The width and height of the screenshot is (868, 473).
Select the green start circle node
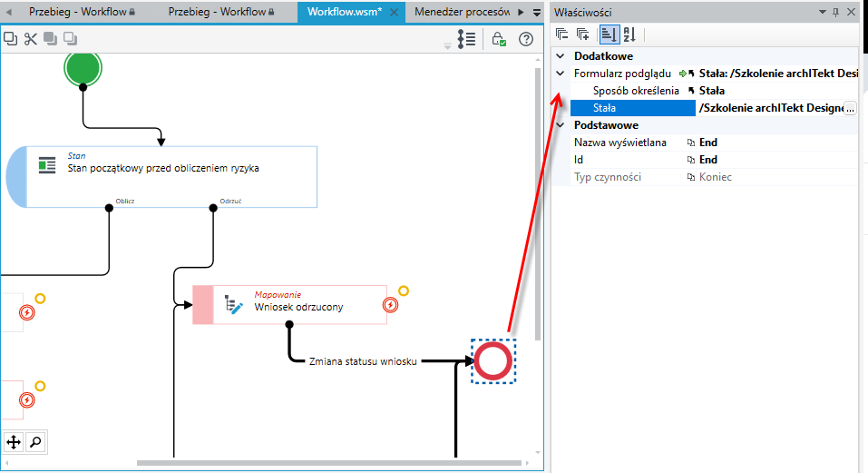pyautogui.click(x=83, y=67)
